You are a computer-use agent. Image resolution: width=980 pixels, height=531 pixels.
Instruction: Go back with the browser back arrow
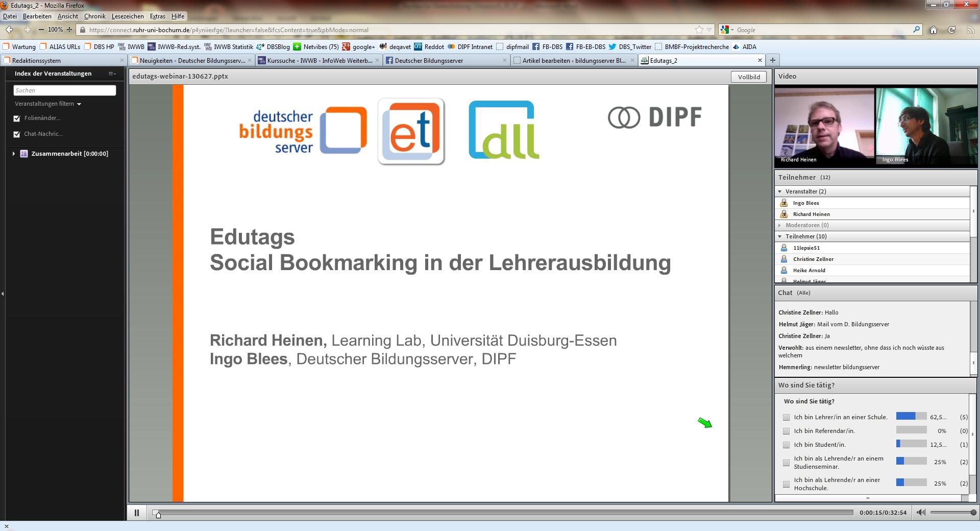click(10, 30)
